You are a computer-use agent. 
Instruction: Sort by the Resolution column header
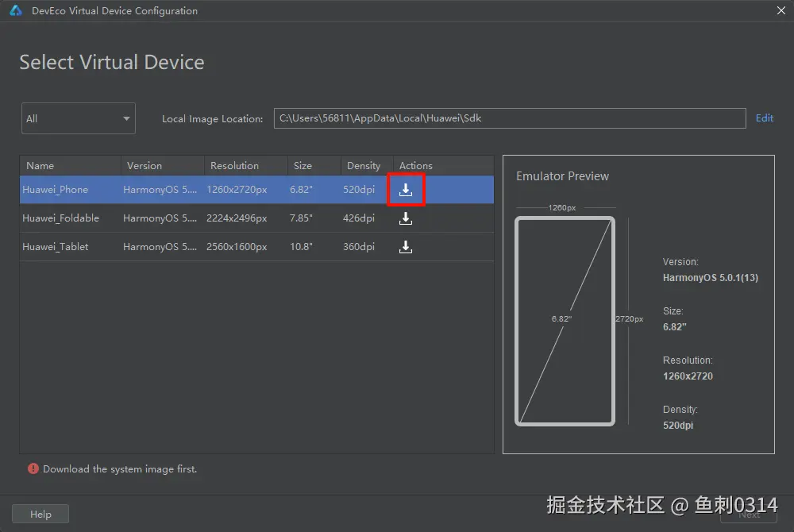246,165
